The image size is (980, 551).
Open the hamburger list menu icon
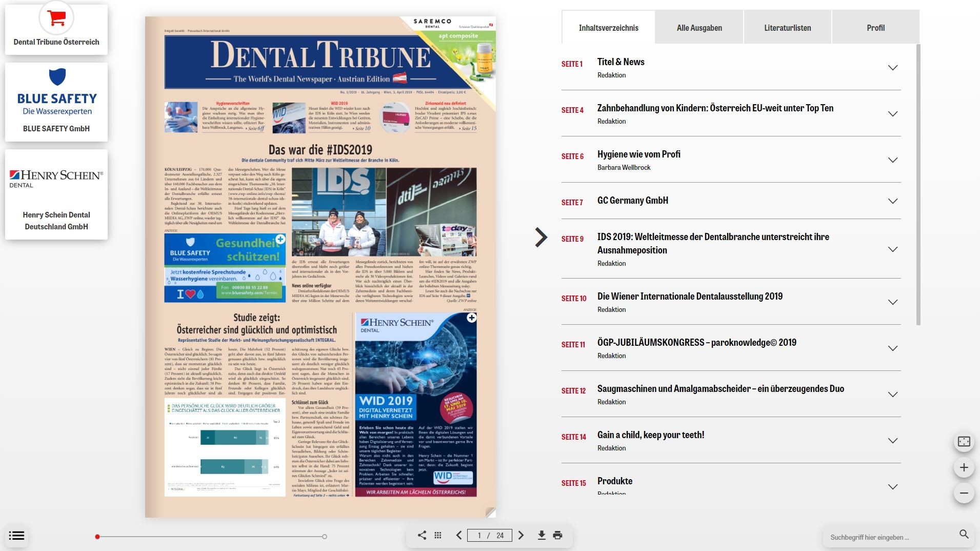click(16, 536)
